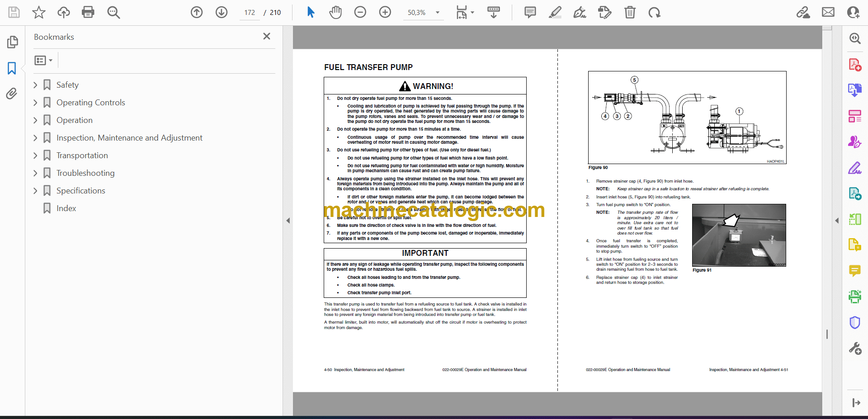Select the highlight text tool
868x419 pixels.
tap(555, 12)
